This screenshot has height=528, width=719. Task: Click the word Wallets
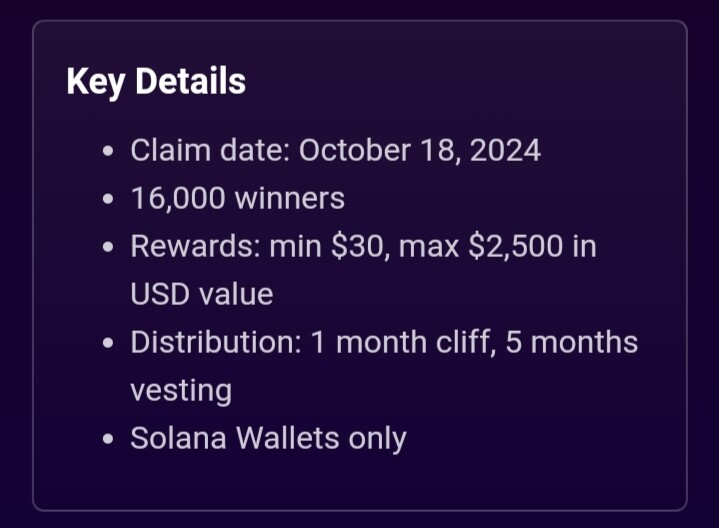(288, 437)
